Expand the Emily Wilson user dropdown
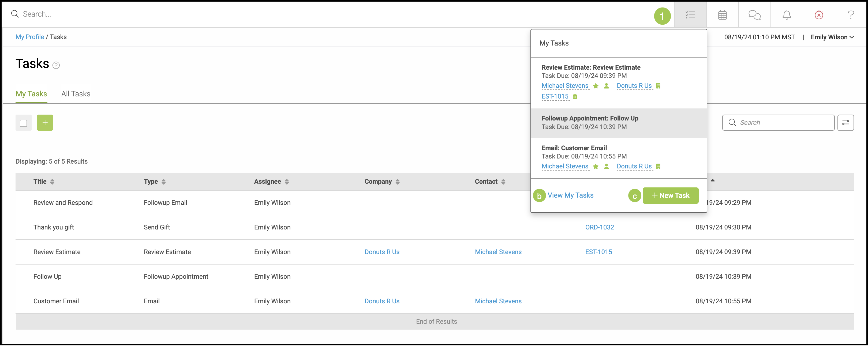Screen dimensions: 868x347 pyautogui.click(x=832, y=37)
